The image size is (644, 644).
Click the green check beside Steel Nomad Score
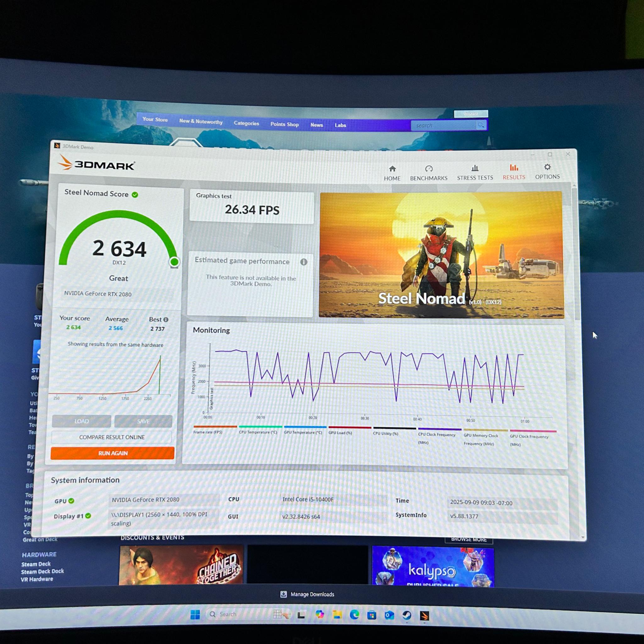[x=135, y=195]
